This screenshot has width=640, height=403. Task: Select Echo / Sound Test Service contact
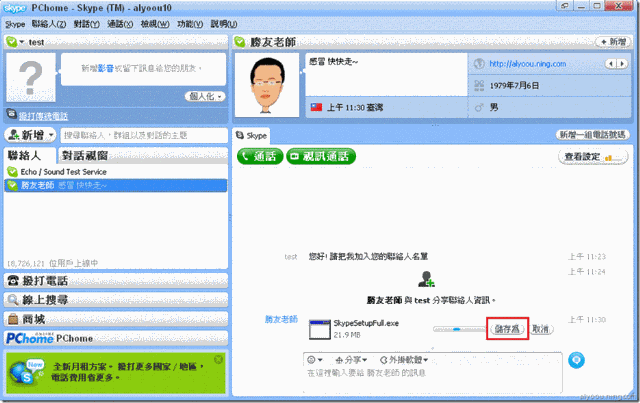tap(116, 172)
